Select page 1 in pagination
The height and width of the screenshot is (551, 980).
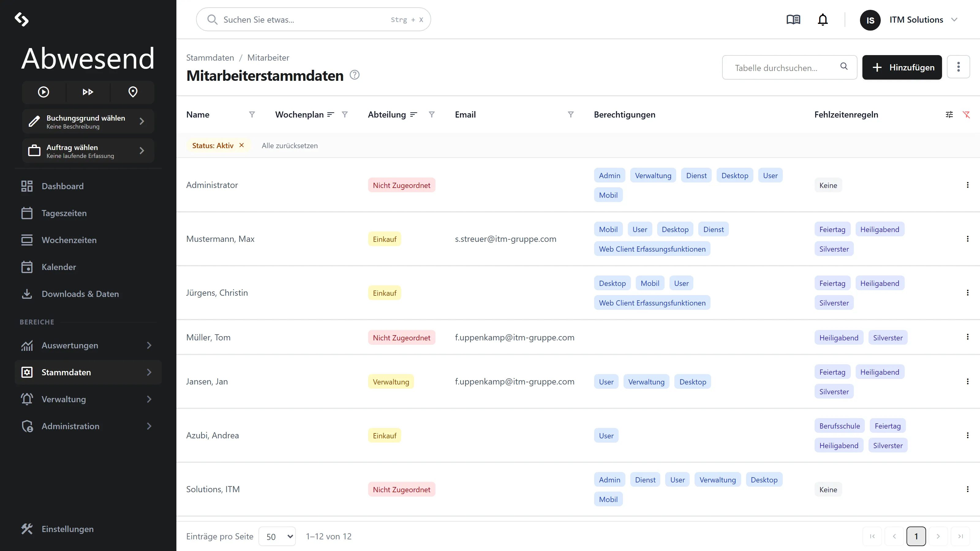(916, 537)
